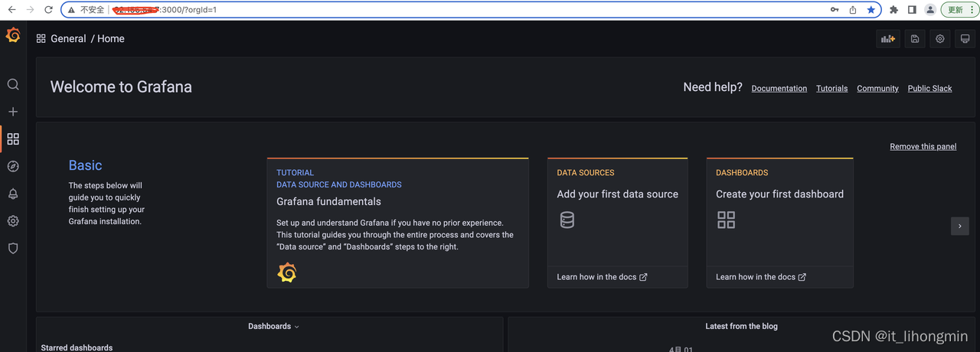Open Learn how in docs under Data Sources
Viewport: 980px width, 352px height.
[603, 277]
